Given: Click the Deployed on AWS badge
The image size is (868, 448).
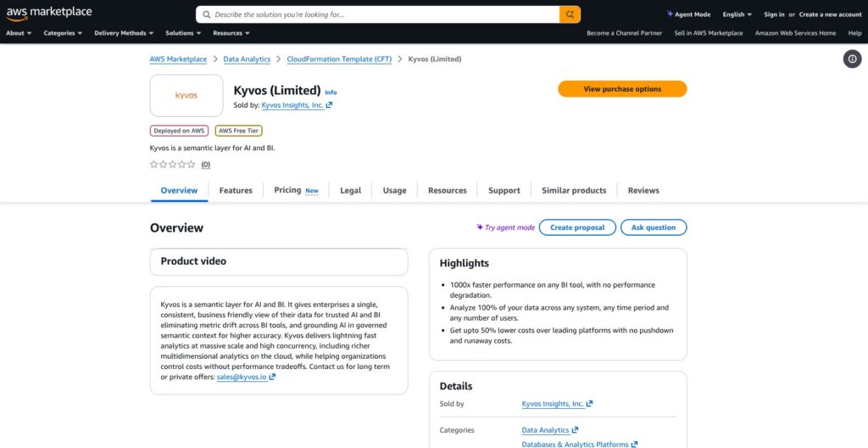Looking at the screenshot, I should [x=180, y=131].
